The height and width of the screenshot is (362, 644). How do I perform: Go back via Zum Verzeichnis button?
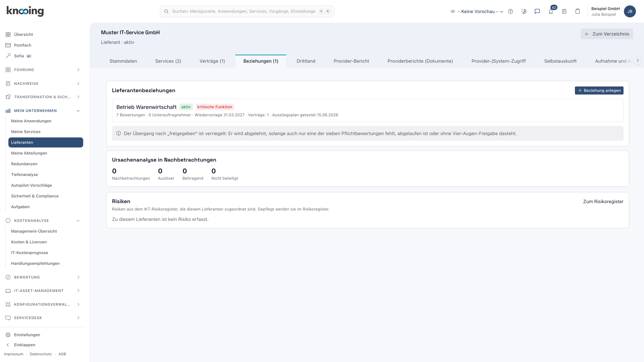(x=607, y=34)
